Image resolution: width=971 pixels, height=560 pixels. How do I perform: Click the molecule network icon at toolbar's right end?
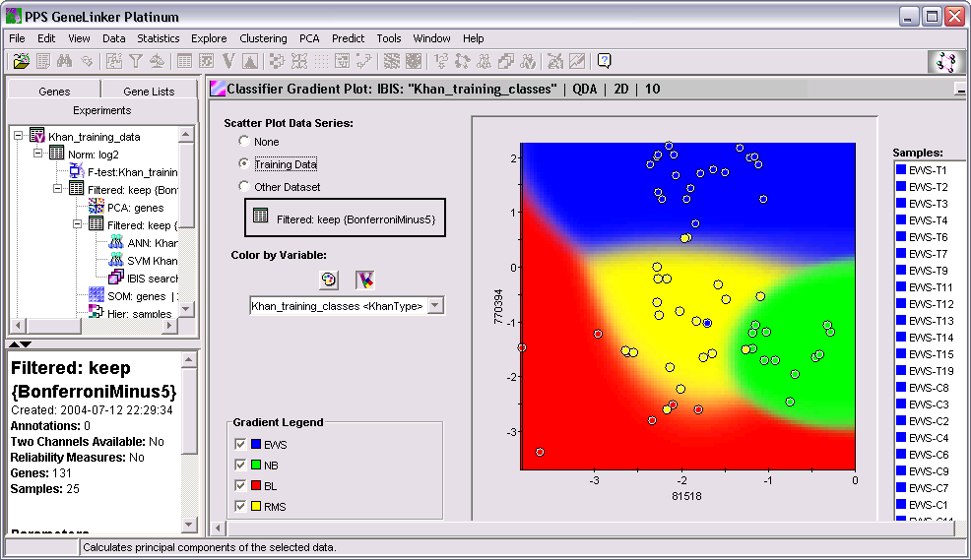946,62
